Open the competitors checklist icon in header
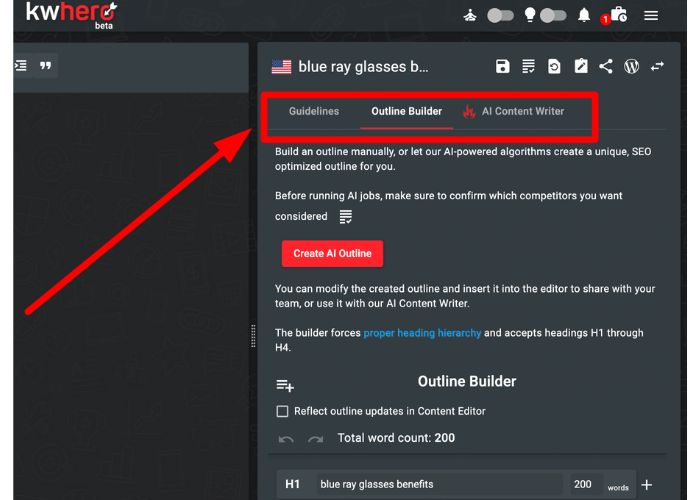This screenshot has width=700, height=500. click(529, 67)
